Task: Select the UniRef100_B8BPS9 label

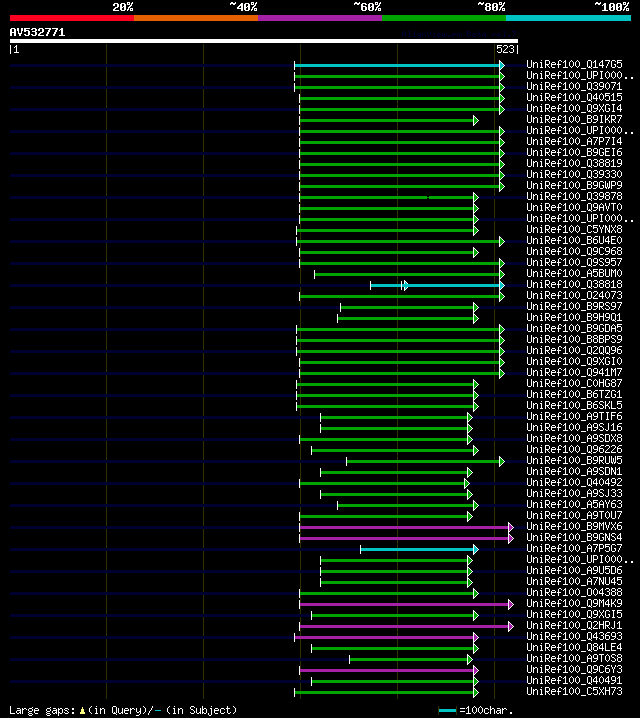Action: (574, 339)
